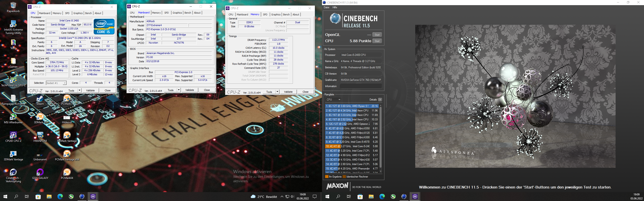The image size is (644, 201).
Task: Click DRAM Frequency value 1121.0 MHz
Action: (278, 40)
